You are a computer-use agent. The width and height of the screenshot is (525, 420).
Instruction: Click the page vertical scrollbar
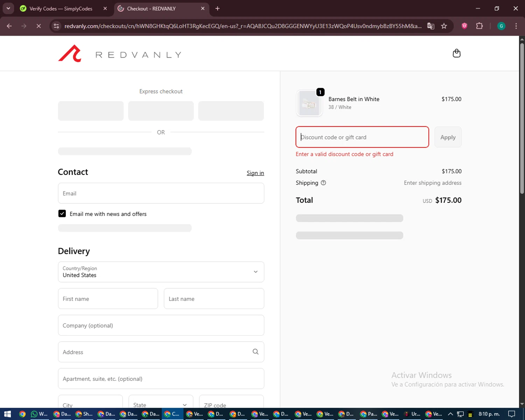pos(522,119)
